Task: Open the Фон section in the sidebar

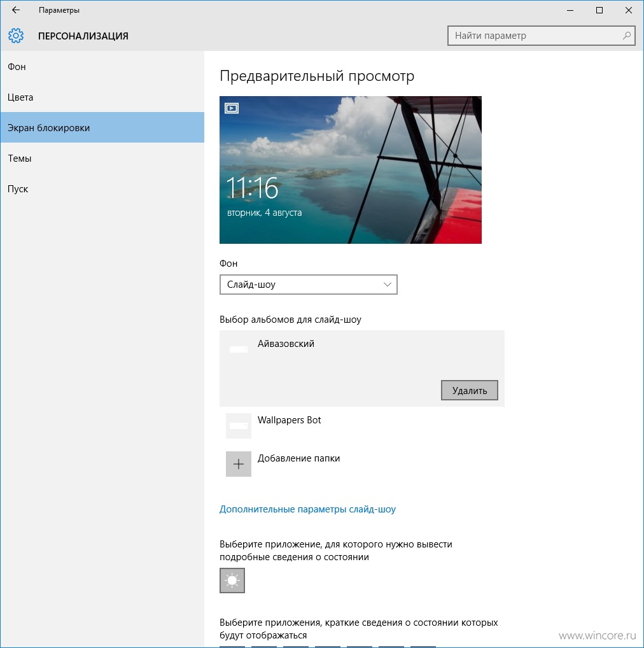Action: (102, 67)
